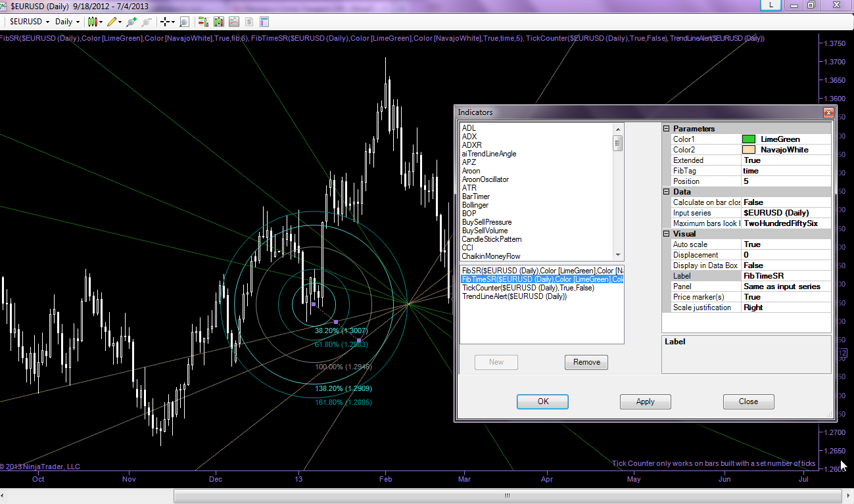The width and height of the screenshot is (854, 504).
Task: Click the Displacement value 0
Action: coord(786,255)
